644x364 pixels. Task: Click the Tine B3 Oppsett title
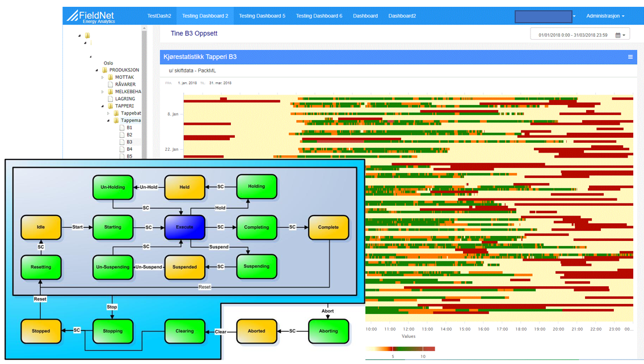point(194,33)
